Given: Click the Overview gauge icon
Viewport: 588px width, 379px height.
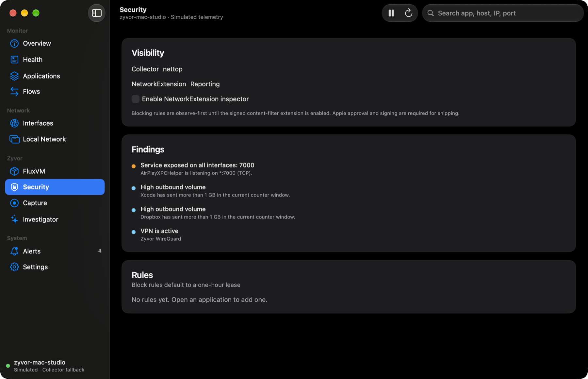Looking at the screenshot, I should [x=14, y=43].
